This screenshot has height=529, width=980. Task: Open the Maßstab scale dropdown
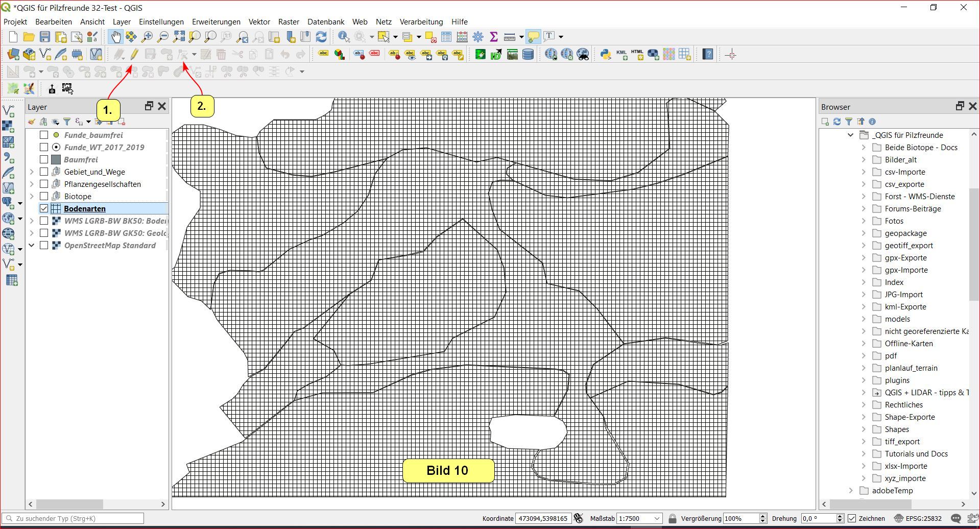[x=657, y=518]
